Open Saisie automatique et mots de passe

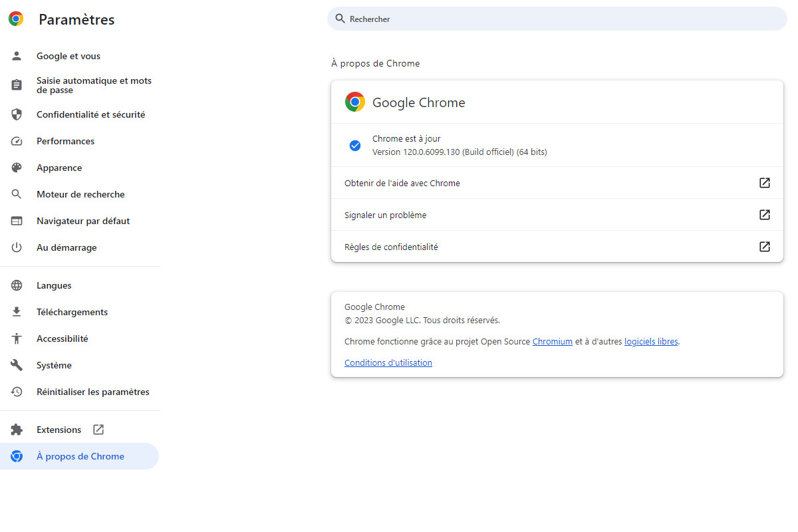click(80, 85)
